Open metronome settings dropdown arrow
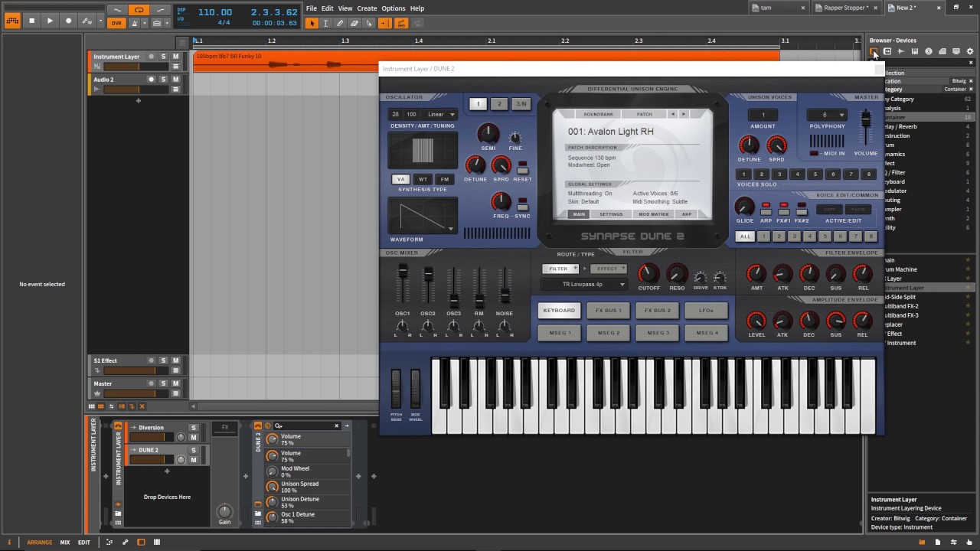The height and width of the screenshot is (551, 980). (x=145, y=23)
